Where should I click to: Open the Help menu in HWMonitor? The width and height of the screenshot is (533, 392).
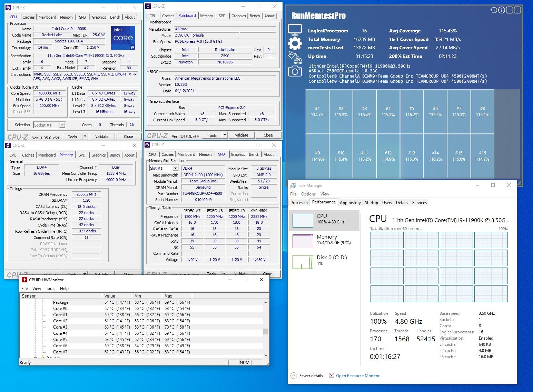[x=64, y=289]
